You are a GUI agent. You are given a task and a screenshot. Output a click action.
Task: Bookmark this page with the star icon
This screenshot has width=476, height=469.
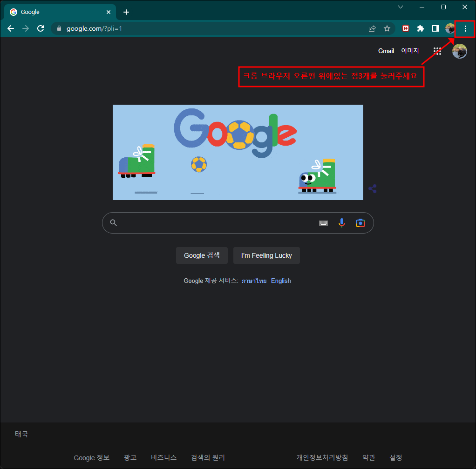point(387,28)
